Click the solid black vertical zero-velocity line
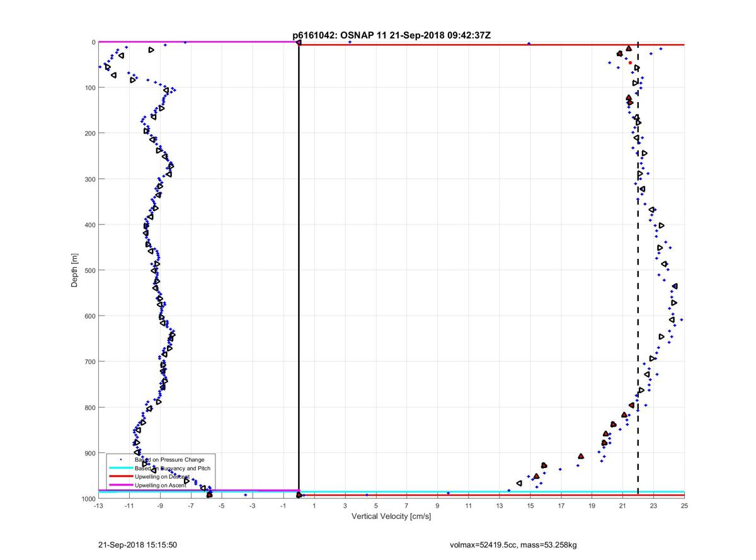The image size is (756, 560). pos(299,270)
